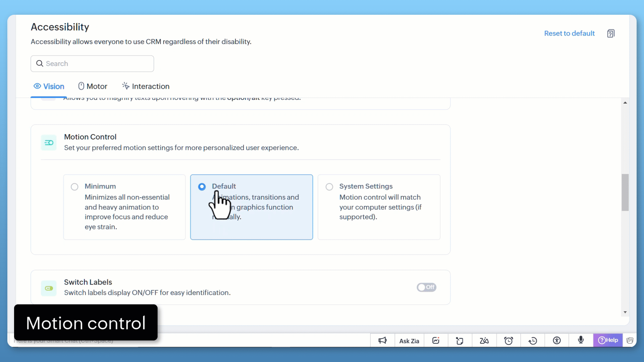Screen dimensions: 644x362
Task: Click the announcements megaphone icon
Action: pyautogui.click(x=382, y=341)
